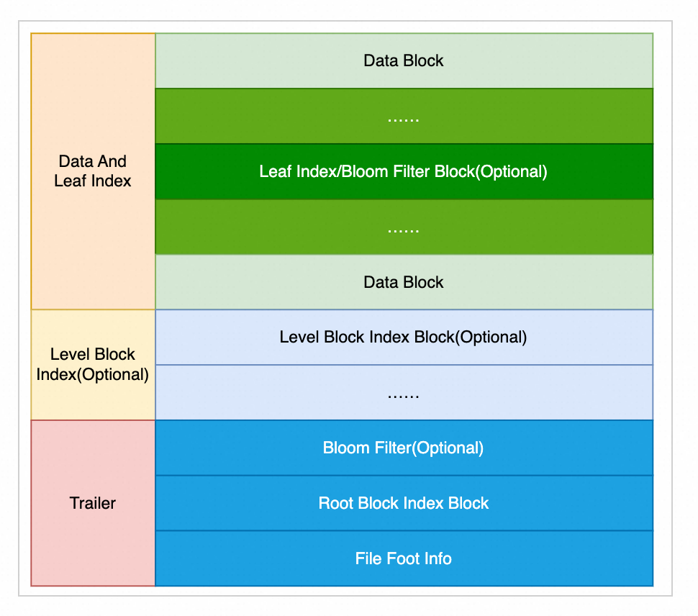The image size is (698, 616).
Task: Click the 'Data And Leaf Index' text label
Action: (93, 171)
